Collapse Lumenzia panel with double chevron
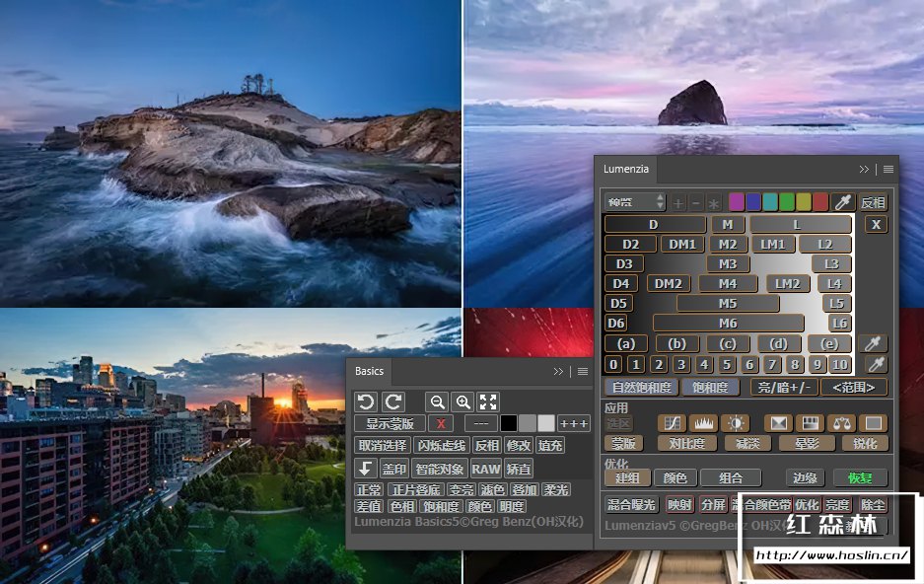 pos(864,169)
